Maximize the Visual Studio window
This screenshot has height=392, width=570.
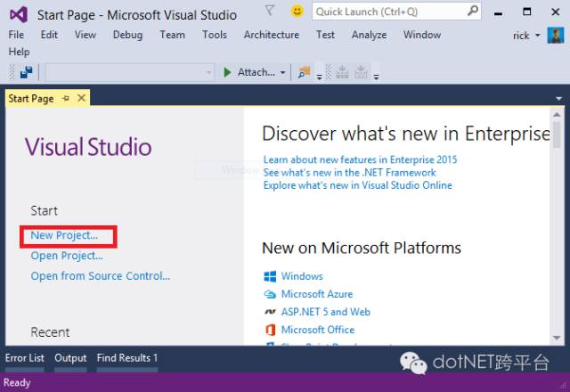[526, 12]
